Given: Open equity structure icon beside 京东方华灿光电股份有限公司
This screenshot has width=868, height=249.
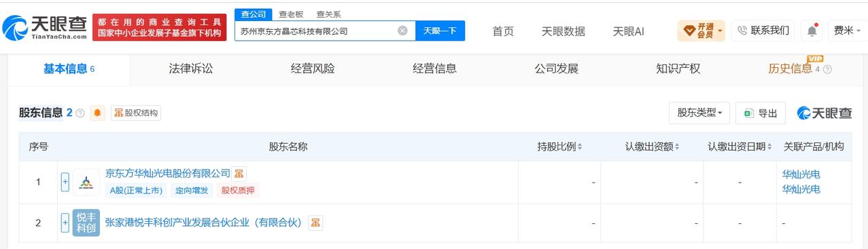Looking at the screenshot, I should pyautogui.click(x=239, y=174).
